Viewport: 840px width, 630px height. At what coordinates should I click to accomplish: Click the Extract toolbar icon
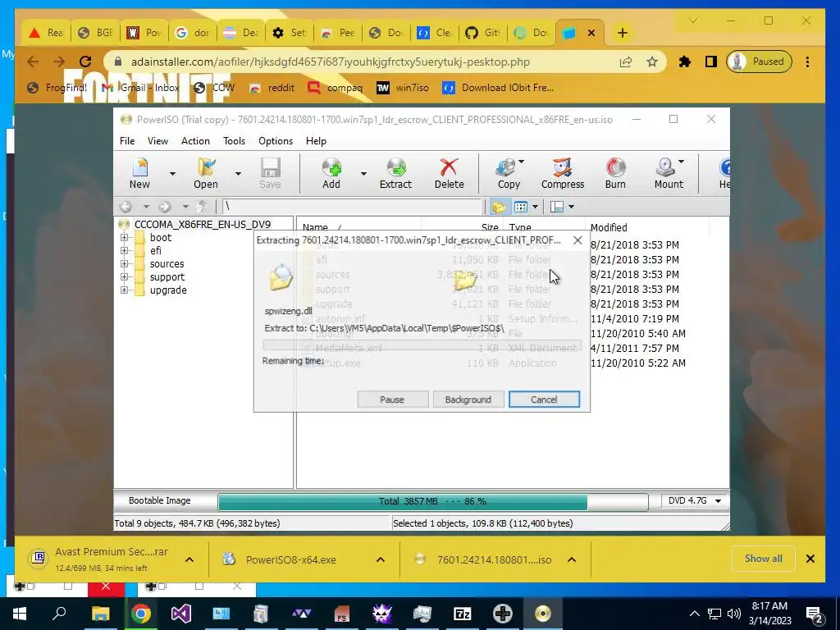[x=395, y=173]
